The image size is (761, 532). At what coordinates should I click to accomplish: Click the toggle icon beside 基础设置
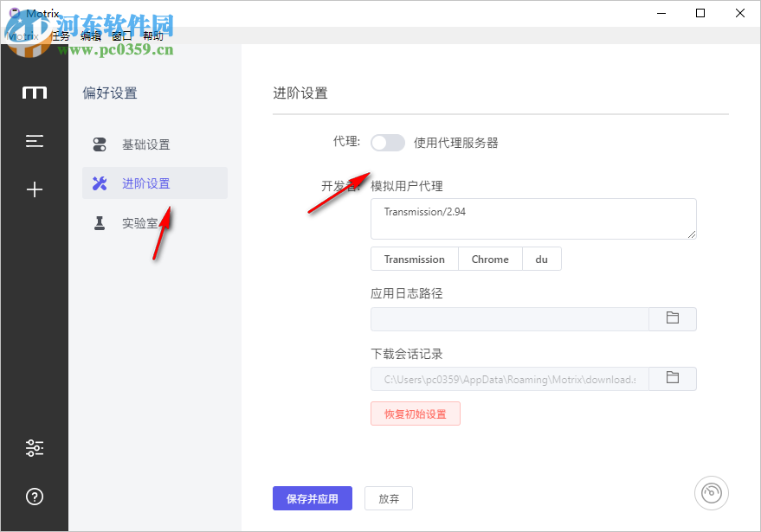(100, 144)
